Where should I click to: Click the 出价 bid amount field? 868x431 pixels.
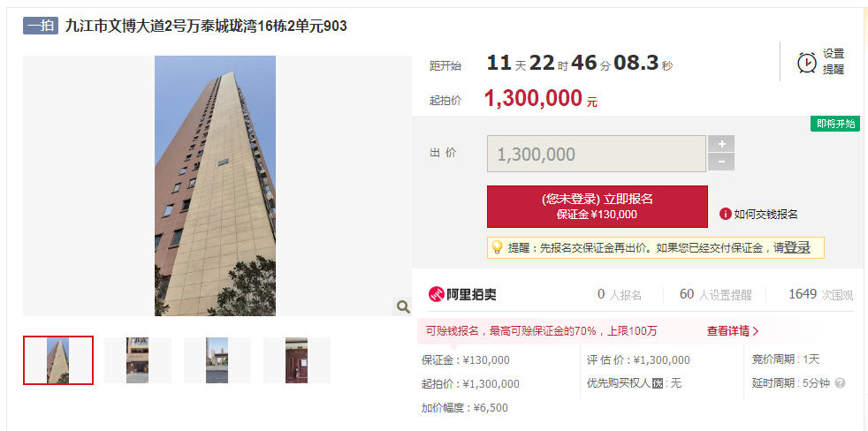coord(596,154)
